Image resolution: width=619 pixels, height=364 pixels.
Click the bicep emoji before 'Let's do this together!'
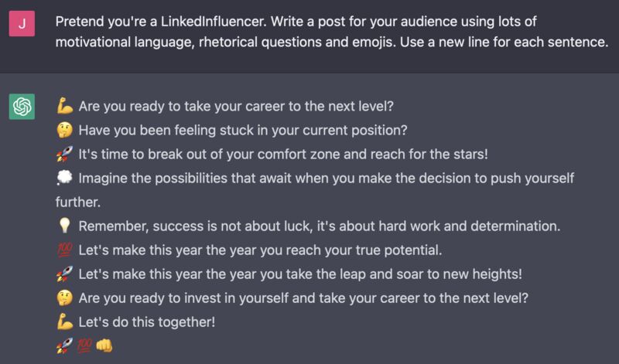[64, 321]
